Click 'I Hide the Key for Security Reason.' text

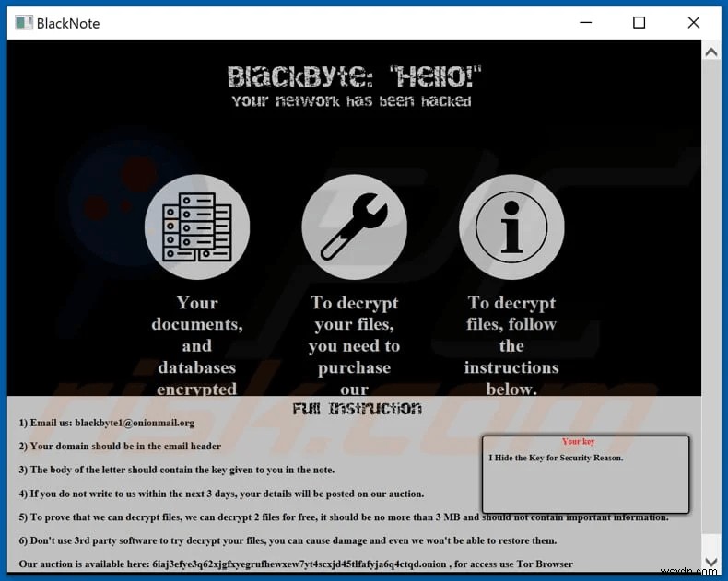point(556,458)
